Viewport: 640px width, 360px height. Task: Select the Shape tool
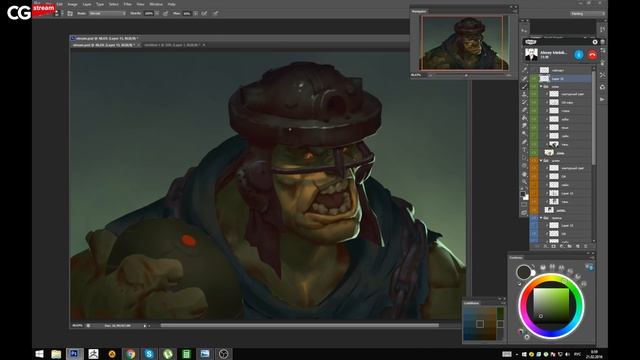[524, 165]
